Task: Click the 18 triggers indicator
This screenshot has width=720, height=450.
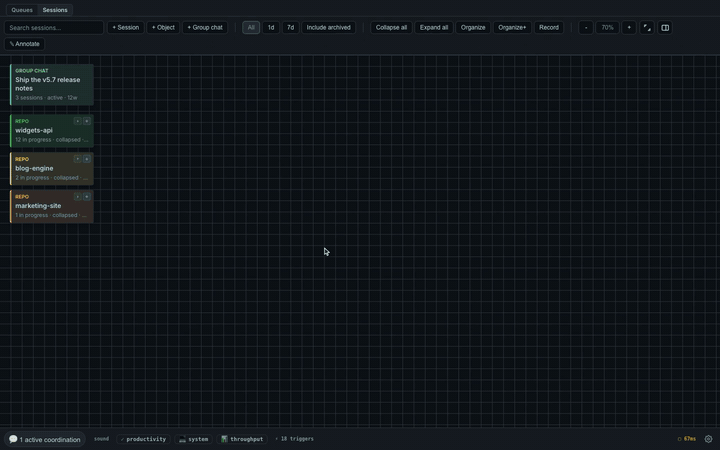Action: click(294, 439)
